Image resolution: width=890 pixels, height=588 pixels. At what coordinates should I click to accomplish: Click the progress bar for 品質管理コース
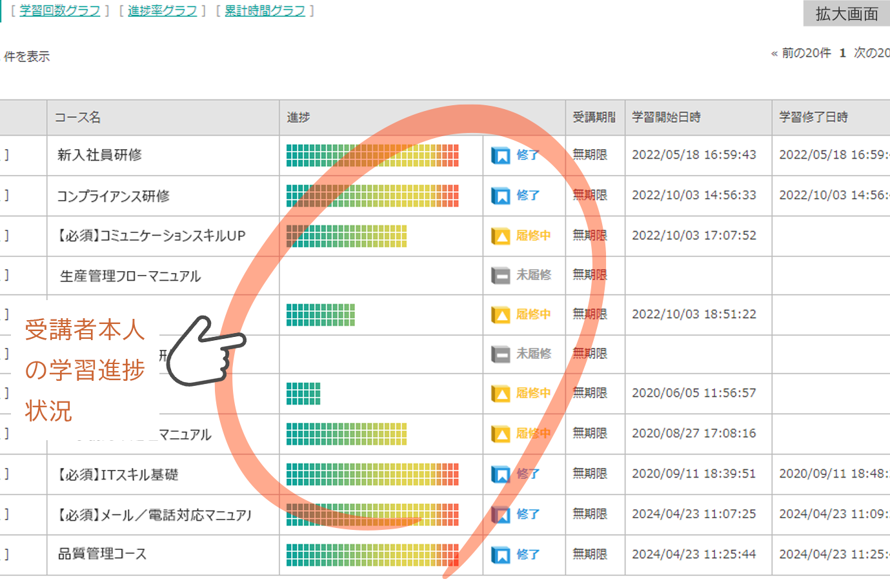click(372, 554)
